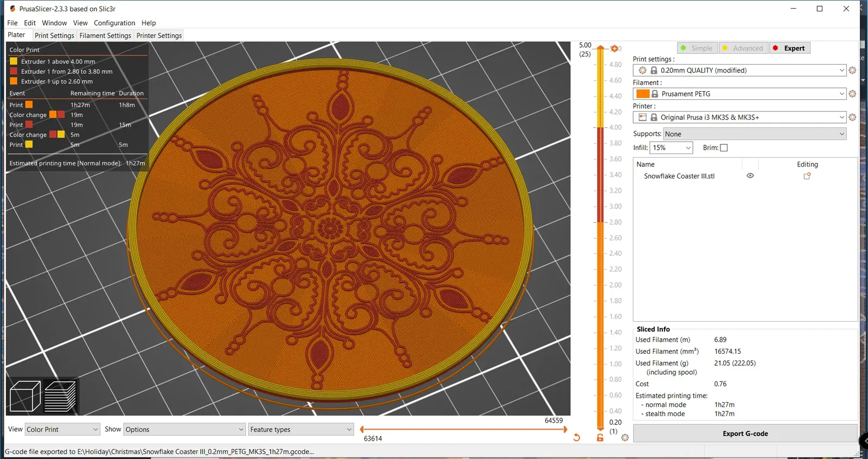Viewport: 868px width, 459px height.
Task: Switch to Filament Settings tab
Action: (105, 35)
